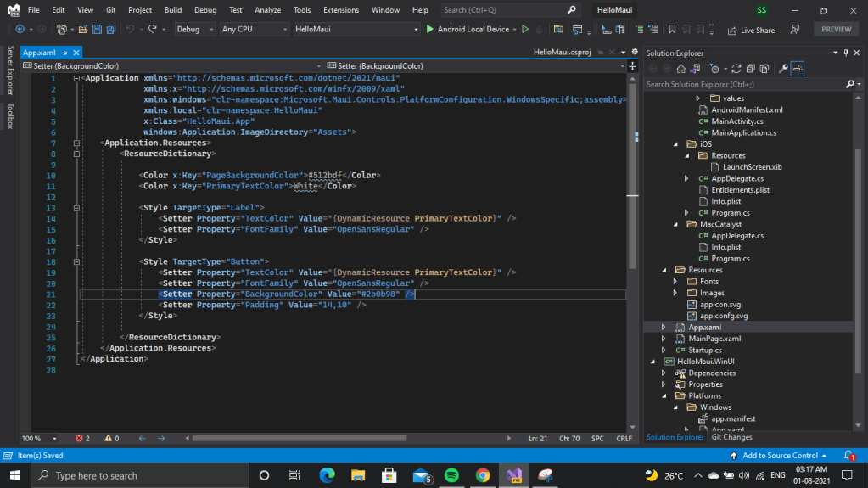This screenshot has height=488, width=868.
Task: Click the Sync with Active Document icon
Action: click(x=736, y=69)
